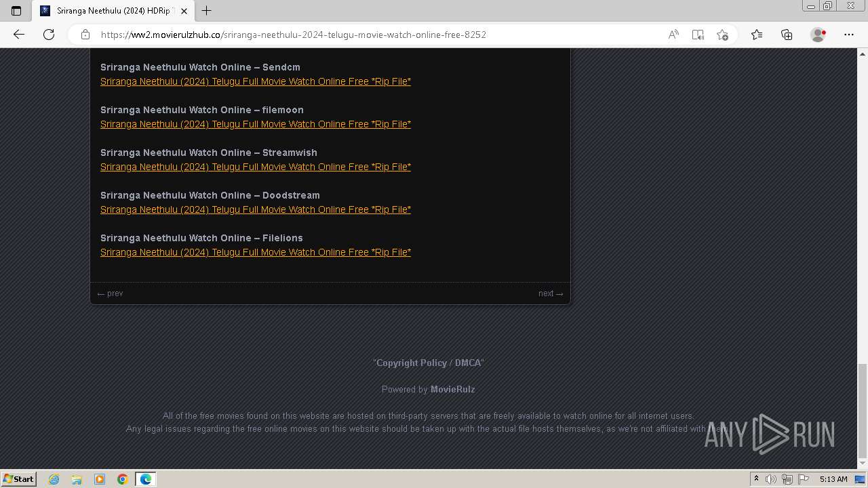This screenshot has width=868, height=488.
Task: Open the Streamwish watch online link
Action: click(256, 167)
